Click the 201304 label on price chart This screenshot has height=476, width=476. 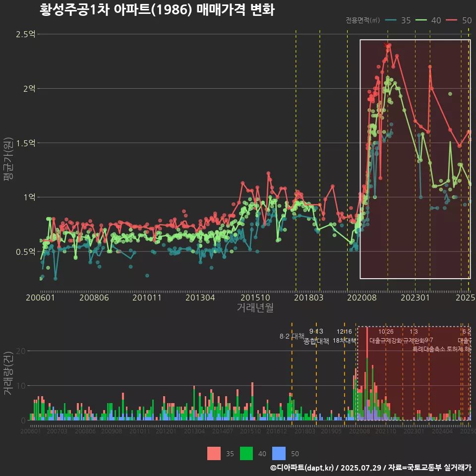200,297
